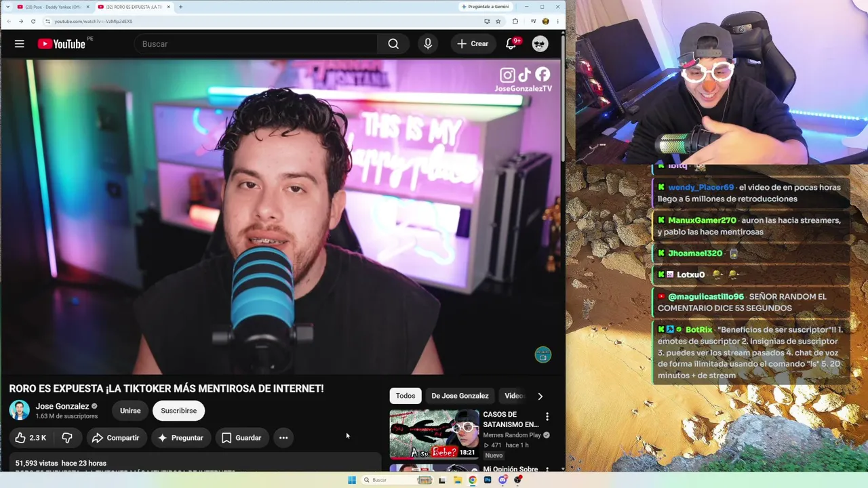Open the tab search dropdown arrow
This screenshot has width=868, height=488.
[x=8, y=7]
